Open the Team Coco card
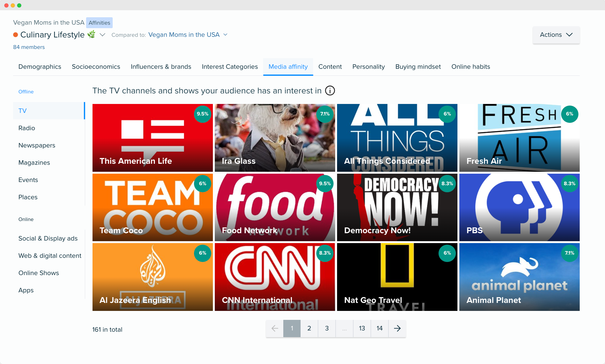 click(153, 207)
